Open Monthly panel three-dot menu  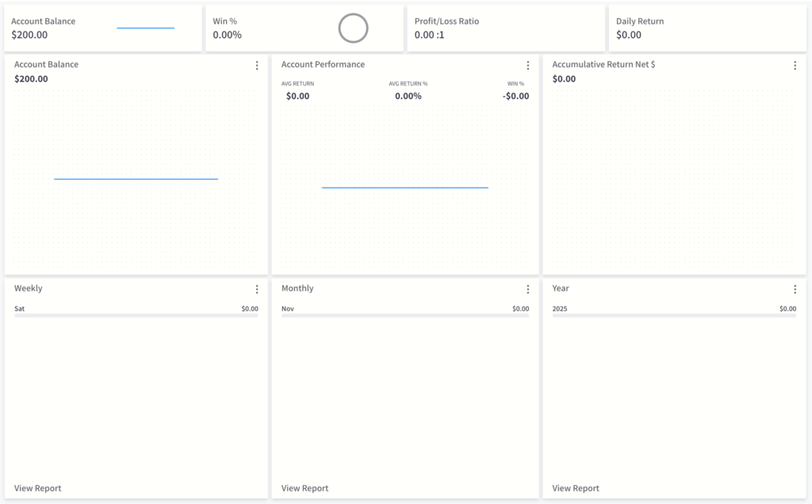(527, 289)
